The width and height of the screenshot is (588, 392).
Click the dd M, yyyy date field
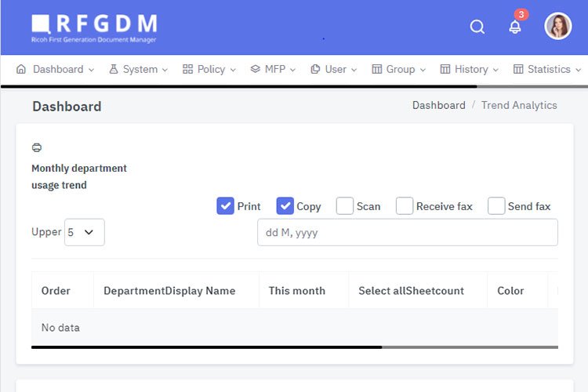coord(407,232)
